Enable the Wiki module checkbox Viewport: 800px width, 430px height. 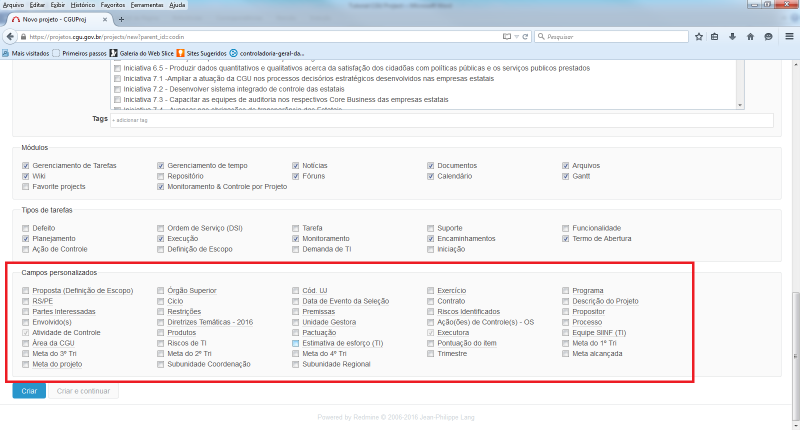pyautogui.click(x=26, y=175)
